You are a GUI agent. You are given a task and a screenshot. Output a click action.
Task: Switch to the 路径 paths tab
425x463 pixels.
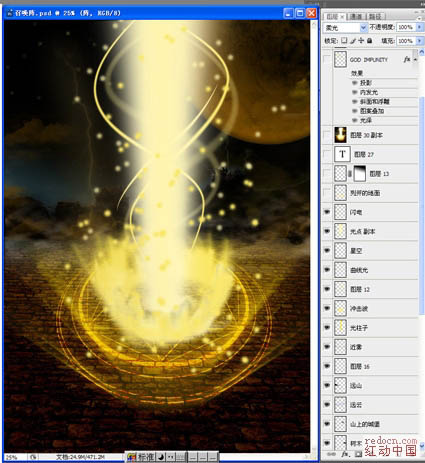375,16
